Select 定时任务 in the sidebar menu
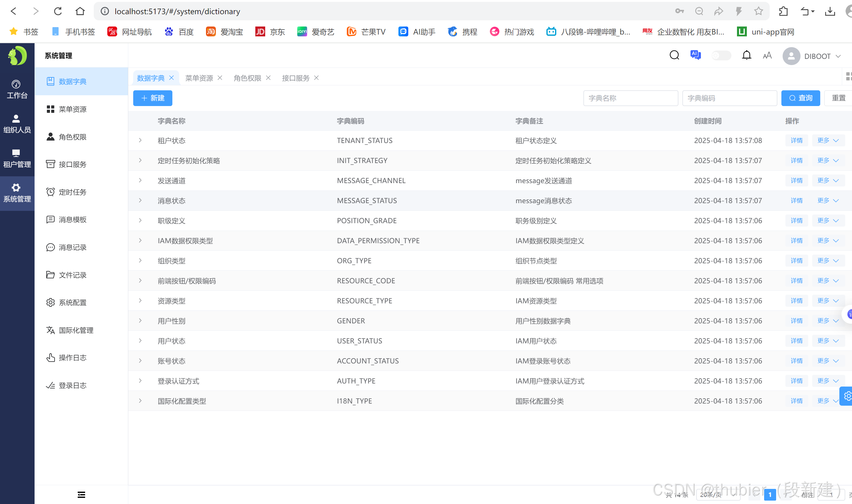Viewport: 852px width, 504px height. tap(72, 192)
